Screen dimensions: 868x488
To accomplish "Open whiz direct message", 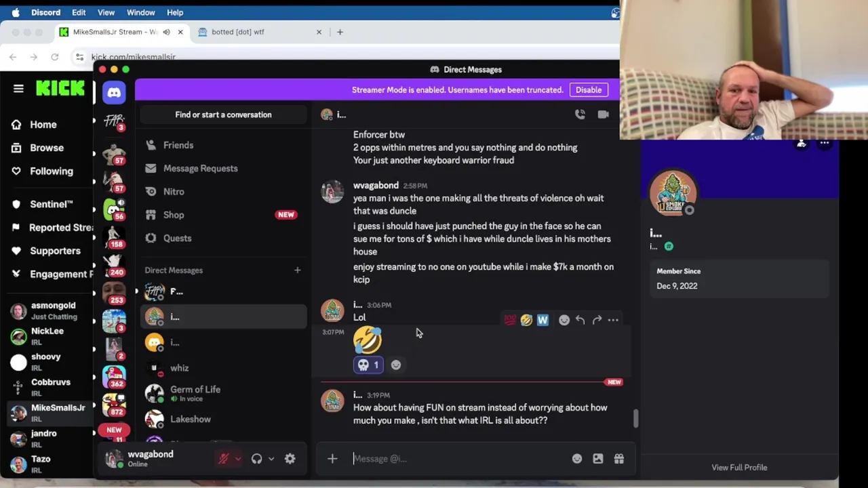I will coord(223,368).
